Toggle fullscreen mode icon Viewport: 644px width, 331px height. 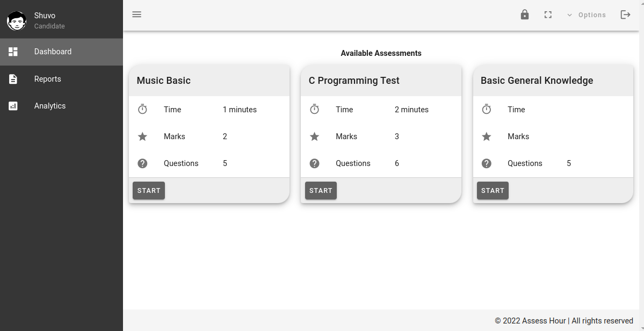pos(548,15)
